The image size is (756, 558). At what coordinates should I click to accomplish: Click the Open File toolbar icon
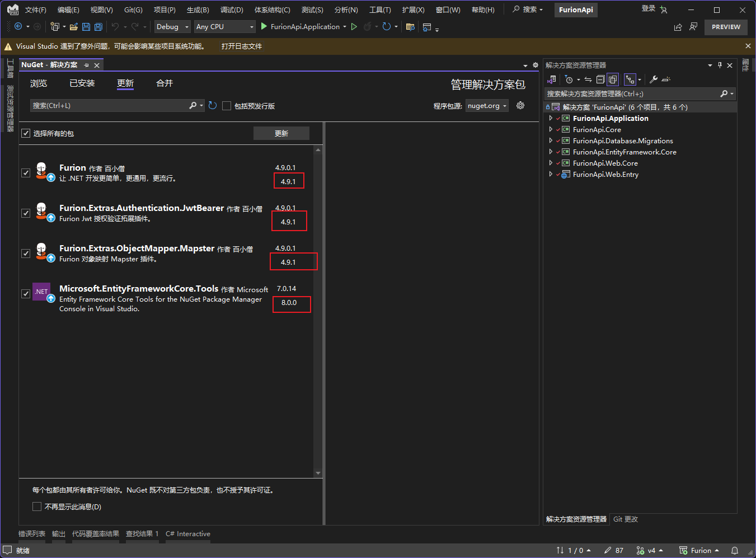point(74,27)
